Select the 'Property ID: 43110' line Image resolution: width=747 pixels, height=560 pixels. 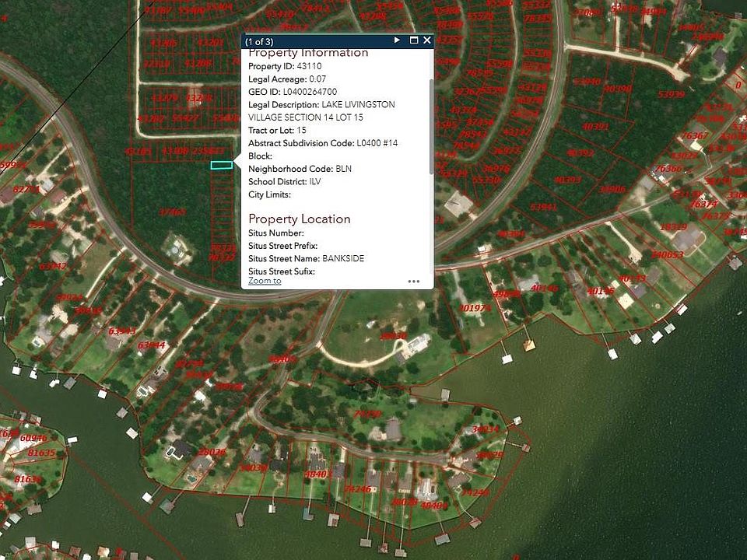point(285,66)
